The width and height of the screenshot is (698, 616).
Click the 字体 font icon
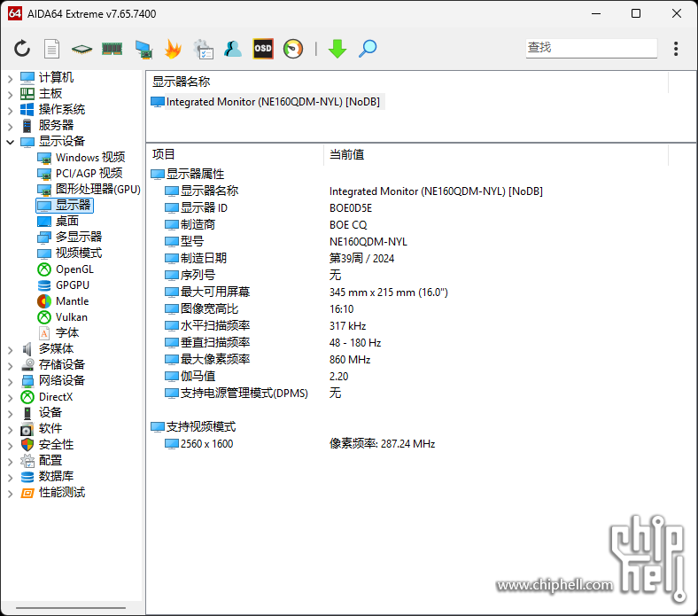coord(44,332)
